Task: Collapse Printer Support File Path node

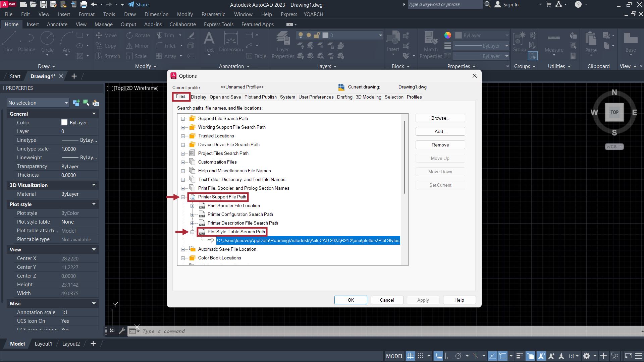Action: point(183,197)
